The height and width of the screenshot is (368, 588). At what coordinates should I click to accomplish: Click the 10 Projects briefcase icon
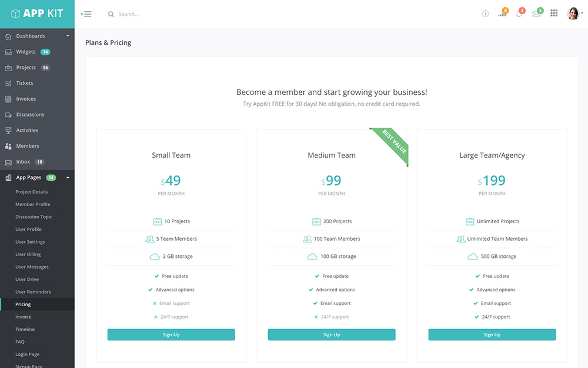(158, 221)
